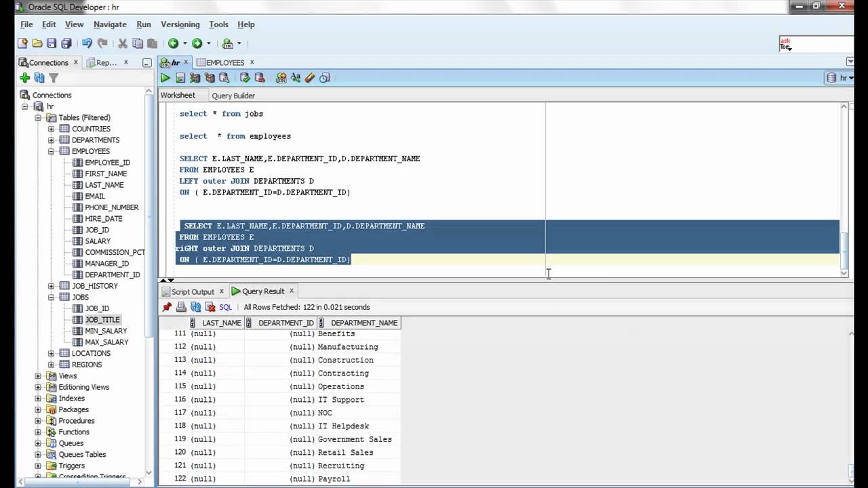The image size is (868, 488).
Task: Roll back changes with the Rollback icon
Action: click(259, 78)
